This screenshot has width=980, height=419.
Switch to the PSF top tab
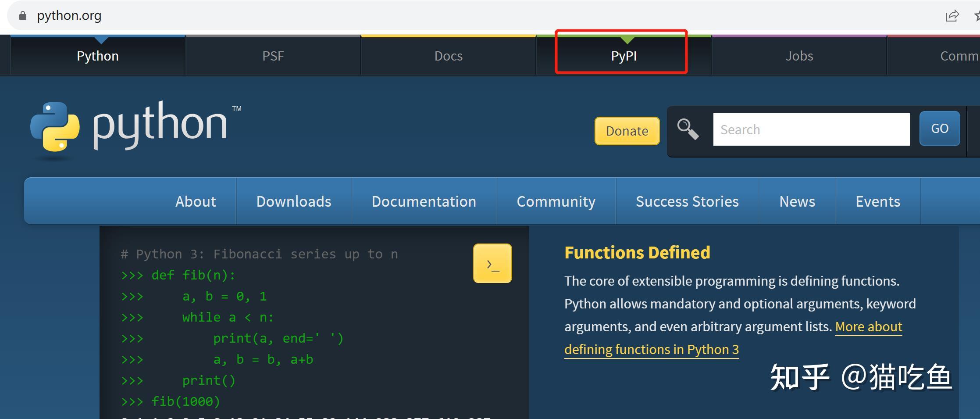click(273, 56)
